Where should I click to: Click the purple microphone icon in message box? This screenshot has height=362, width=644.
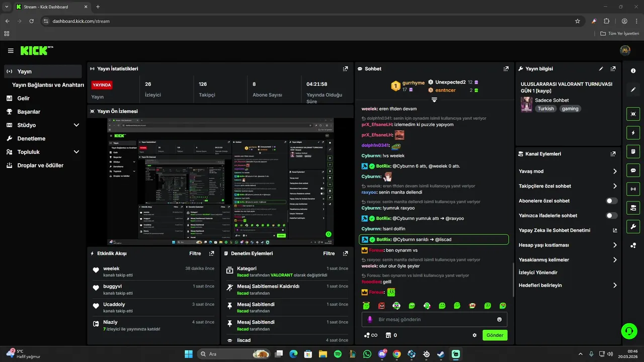click(370, 319)
